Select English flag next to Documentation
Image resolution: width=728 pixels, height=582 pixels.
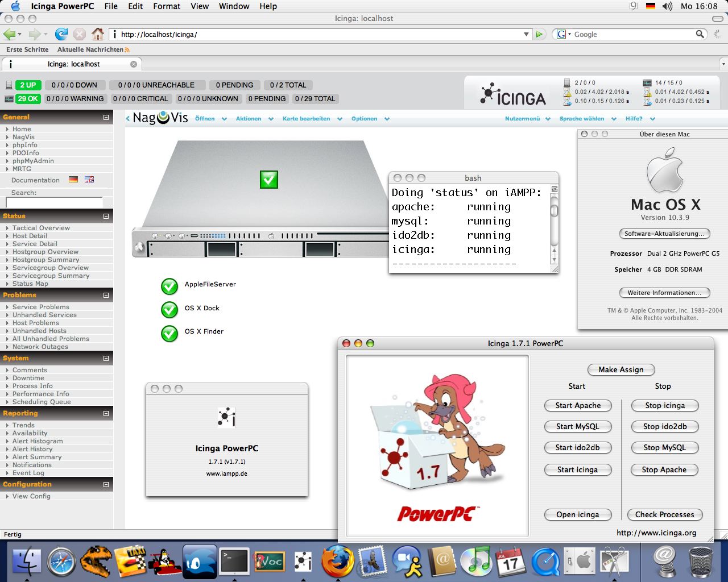(x=89, y=180)
